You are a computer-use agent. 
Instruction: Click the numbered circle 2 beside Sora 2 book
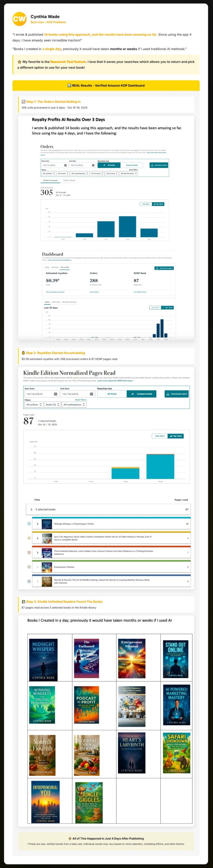[29, 538]
